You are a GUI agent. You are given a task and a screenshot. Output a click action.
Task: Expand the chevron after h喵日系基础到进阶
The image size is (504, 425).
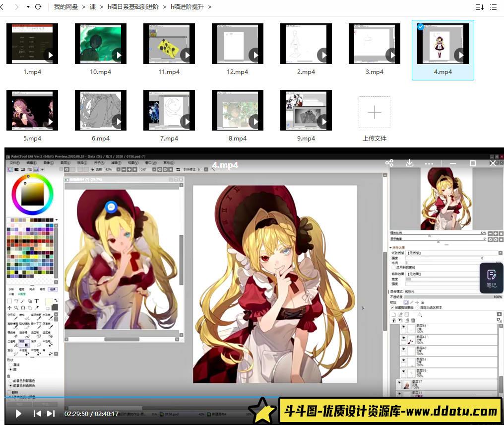(x=165, y=7)
